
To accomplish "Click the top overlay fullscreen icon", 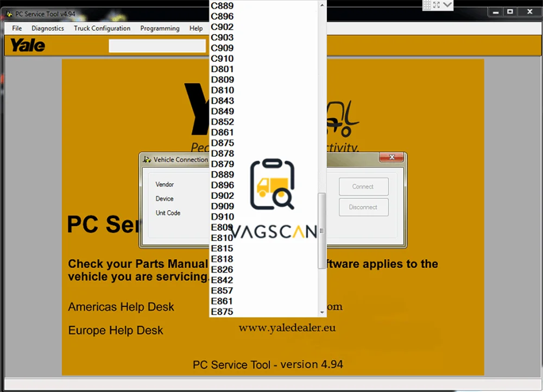I will tap(437, 5).
